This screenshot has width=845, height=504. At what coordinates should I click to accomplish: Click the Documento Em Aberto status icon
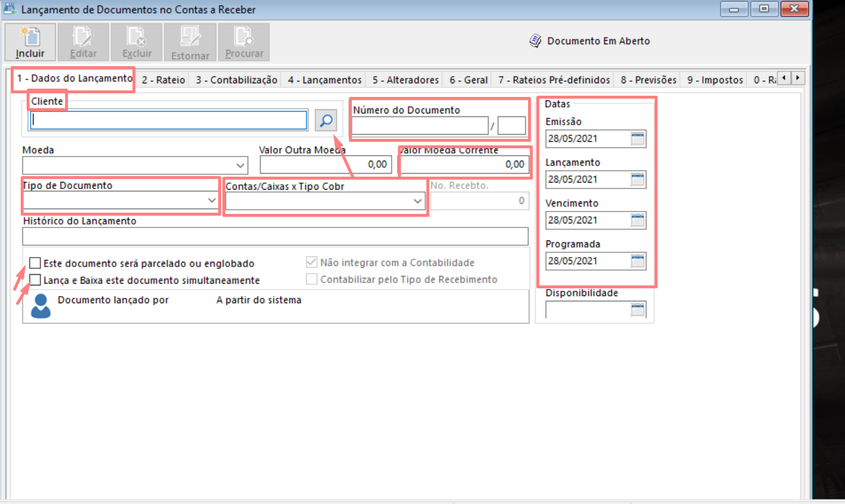[x=535, y=41]
